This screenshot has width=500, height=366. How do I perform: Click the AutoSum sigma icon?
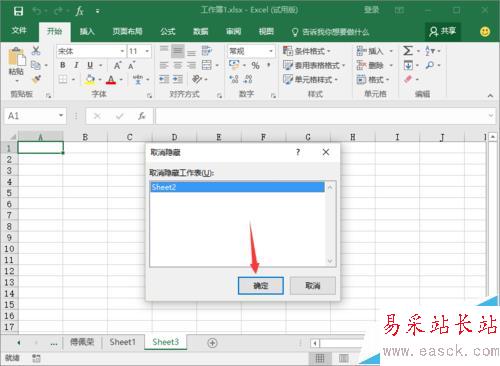pyautogui.click(x=408, y=51)
